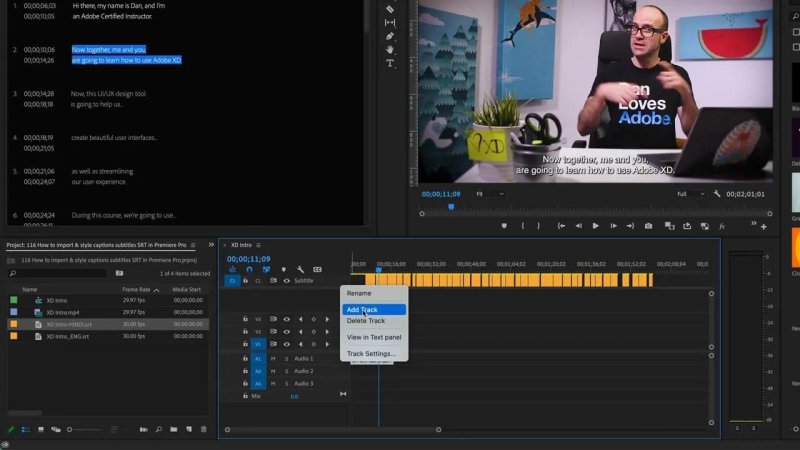Click Mark In bracket button
Screen dimensions: 800x450
click(522, 226)
